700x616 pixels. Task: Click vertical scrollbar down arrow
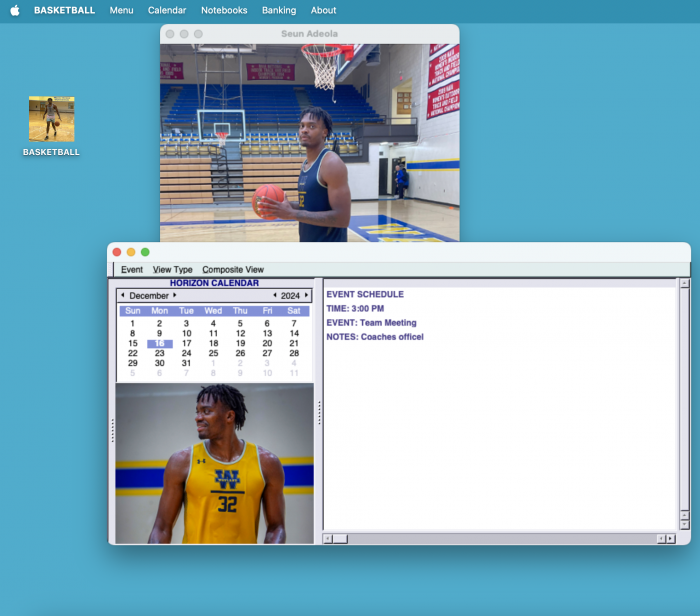point(684,524)
